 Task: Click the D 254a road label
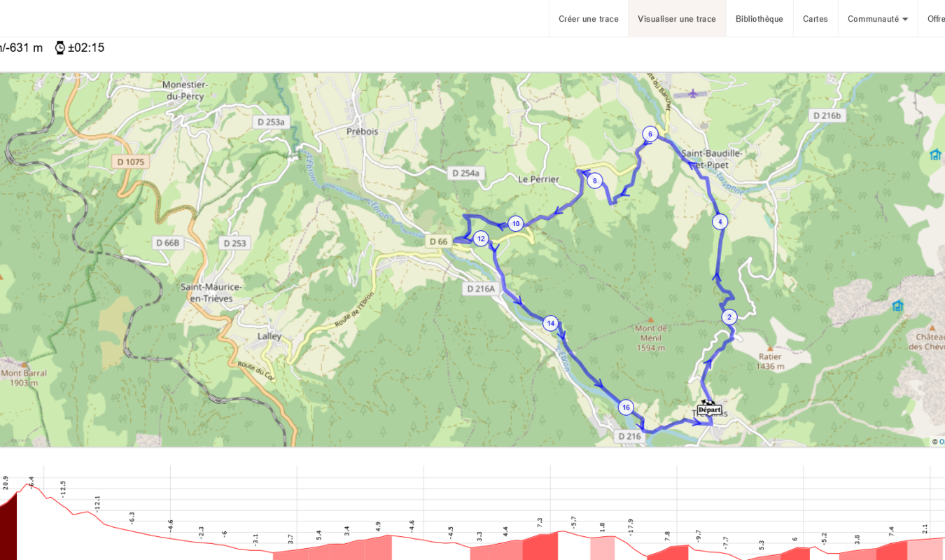(x=466, y=173)
